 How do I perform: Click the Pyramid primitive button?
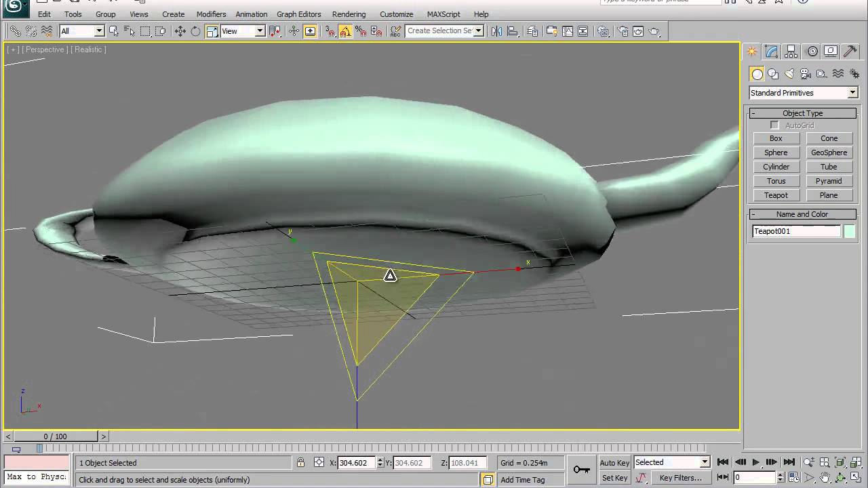829,181
